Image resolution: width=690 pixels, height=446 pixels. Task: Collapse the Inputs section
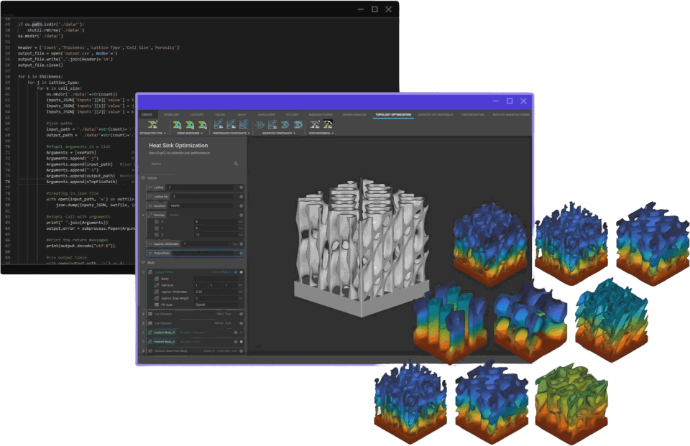click(x=143, y=178)
